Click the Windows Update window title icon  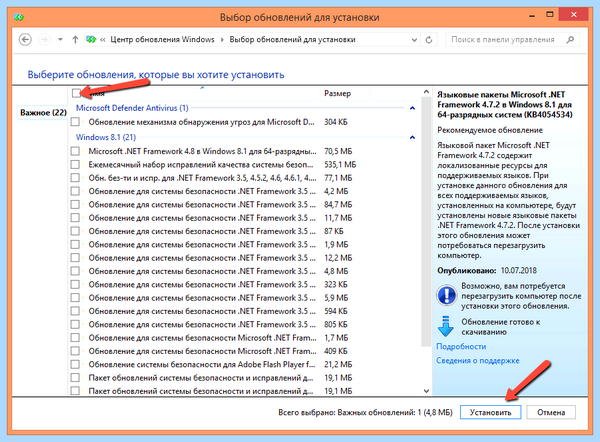[19, 17]
